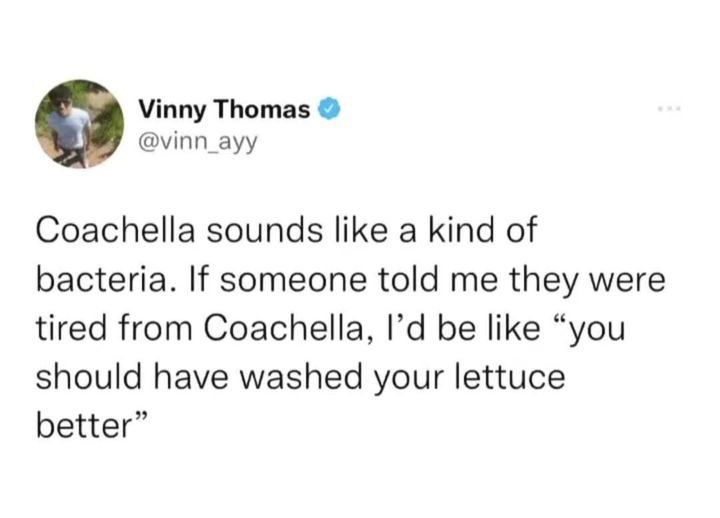Click the tweet's first word "Coachella"
720x518 pixels.
116,230
